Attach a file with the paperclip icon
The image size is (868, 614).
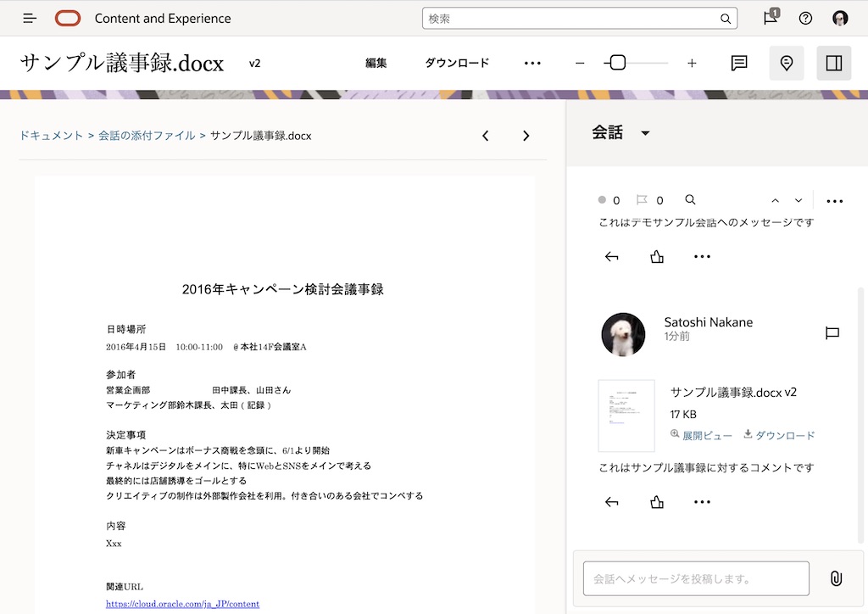(x=837, y=578)
